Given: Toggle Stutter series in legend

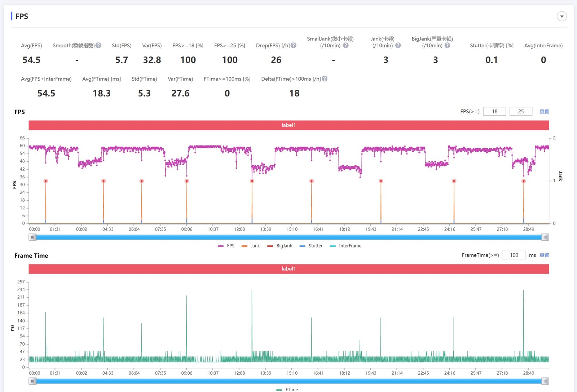Looking at the screenshot, I should [x=311, y=246].
